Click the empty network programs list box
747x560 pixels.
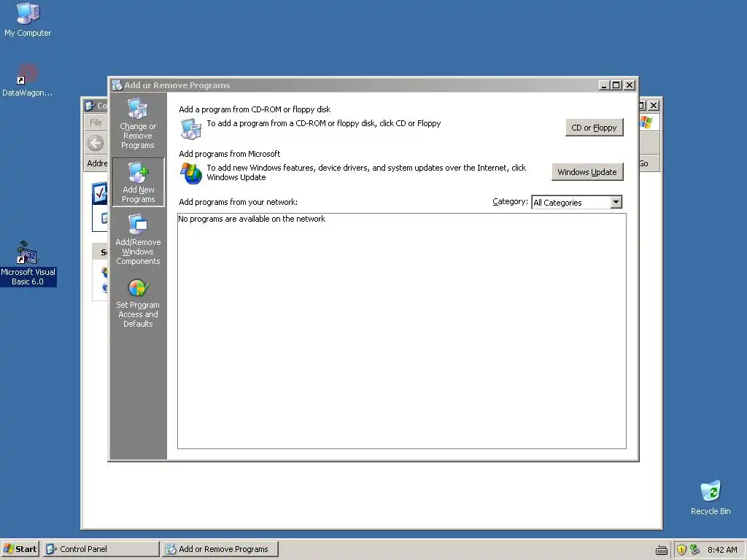click(402, 331)
